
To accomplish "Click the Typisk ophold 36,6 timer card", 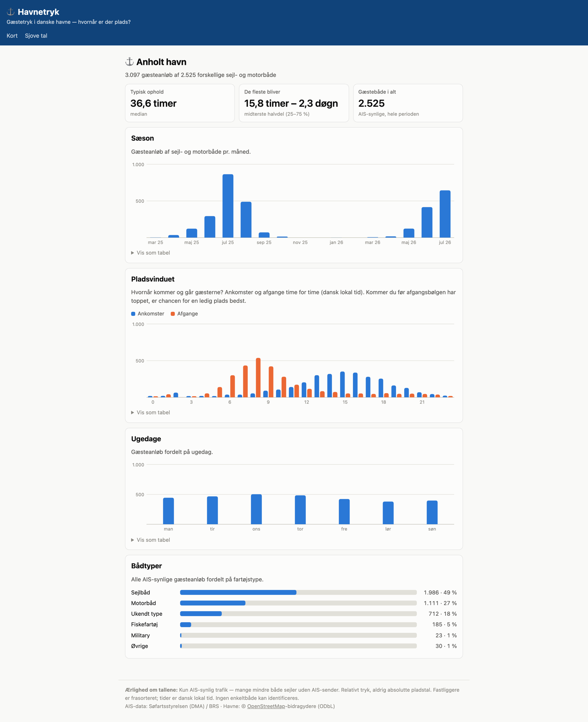I will tap(180, 103).
